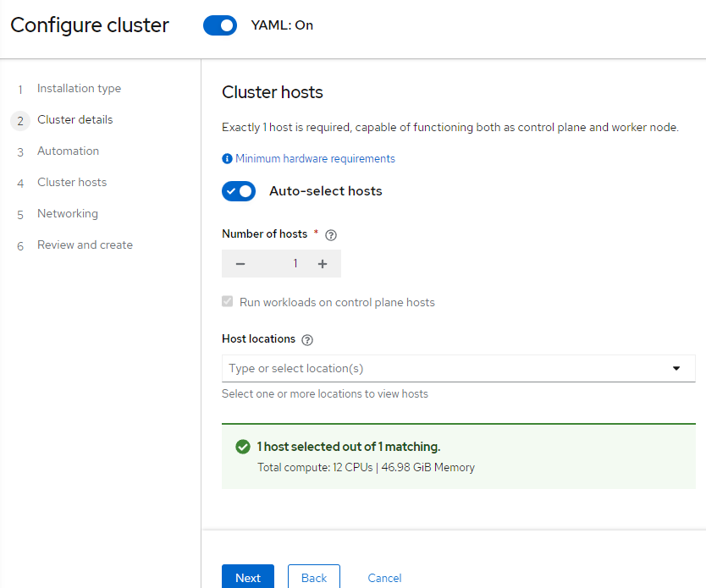Cancel the cluster configuration
Image resolution: width=706 pixels, height=588 pixels.
click(384, 578)
